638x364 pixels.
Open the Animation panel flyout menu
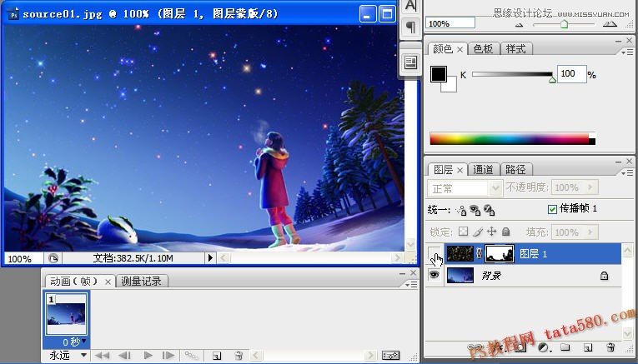413,285
